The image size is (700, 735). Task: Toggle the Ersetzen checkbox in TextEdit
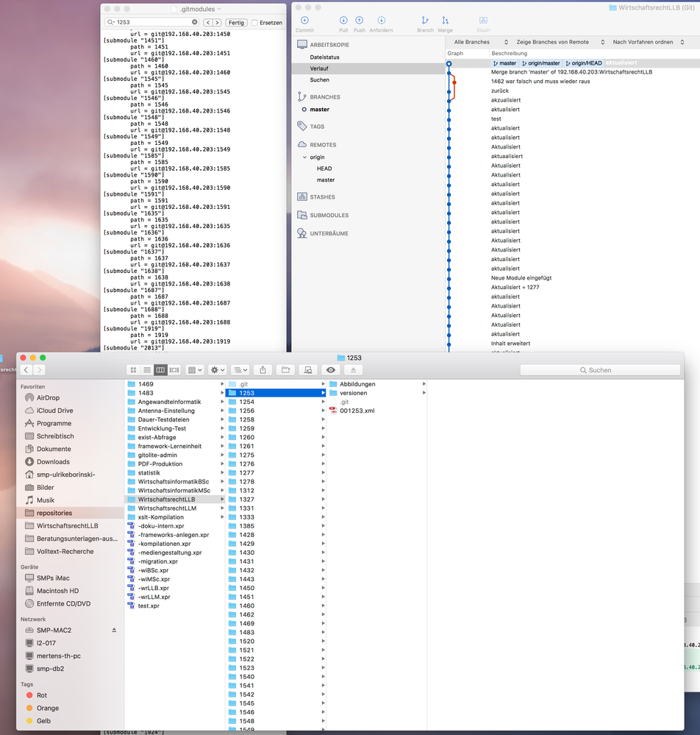click(x=254, y=23)
